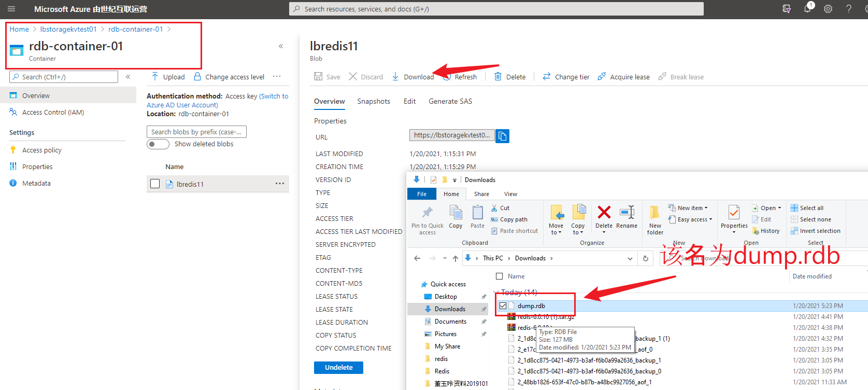Image resolution: width=868 pixels, height=390 pixels.
Task: Check the lbredis11 blob checkbox
Action: click(x=155, y=184)
